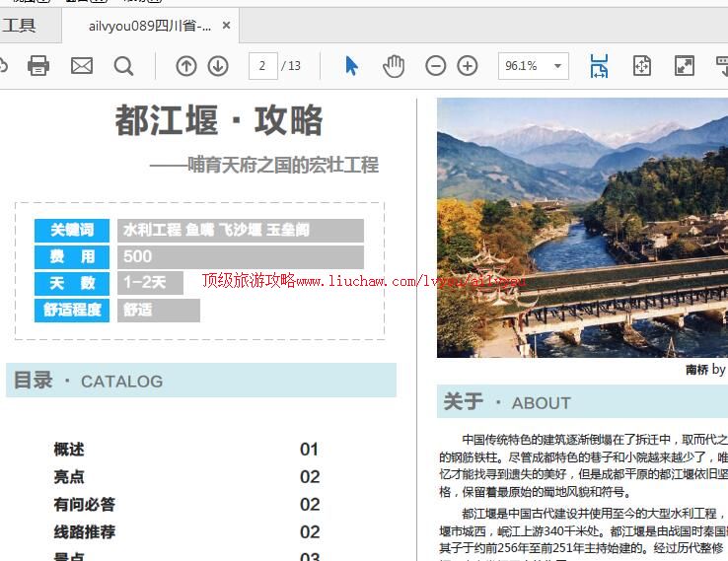Viewport: 728px width, 561px height.
Task: Open the find text magnifier tool
Action: [x=123, y=66]
